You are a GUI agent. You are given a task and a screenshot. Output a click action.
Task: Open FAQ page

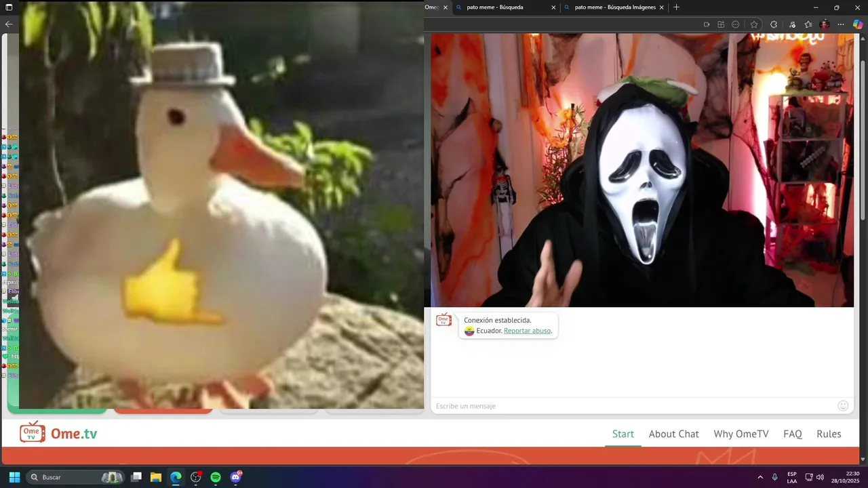793,434
